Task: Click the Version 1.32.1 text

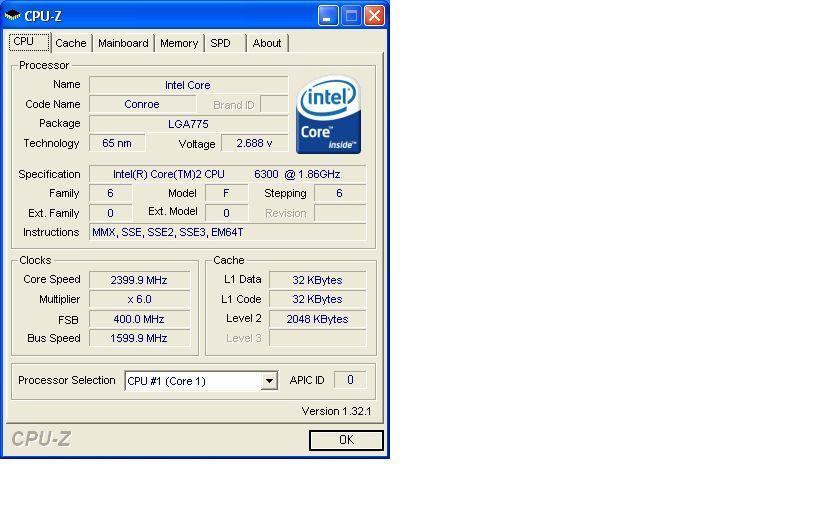Action: pos(336,411)
